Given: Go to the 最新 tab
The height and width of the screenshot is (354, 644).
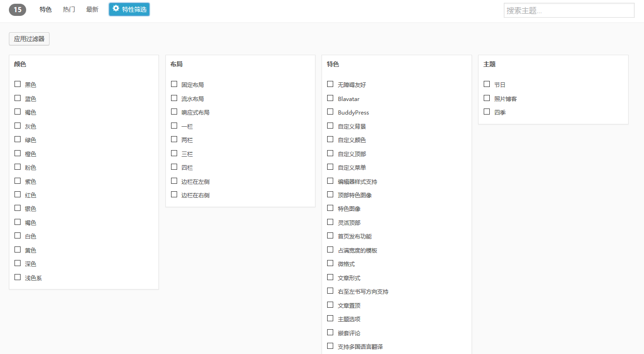Looking at the screenshot, I should pyautogui.click(x=92, y=9).
